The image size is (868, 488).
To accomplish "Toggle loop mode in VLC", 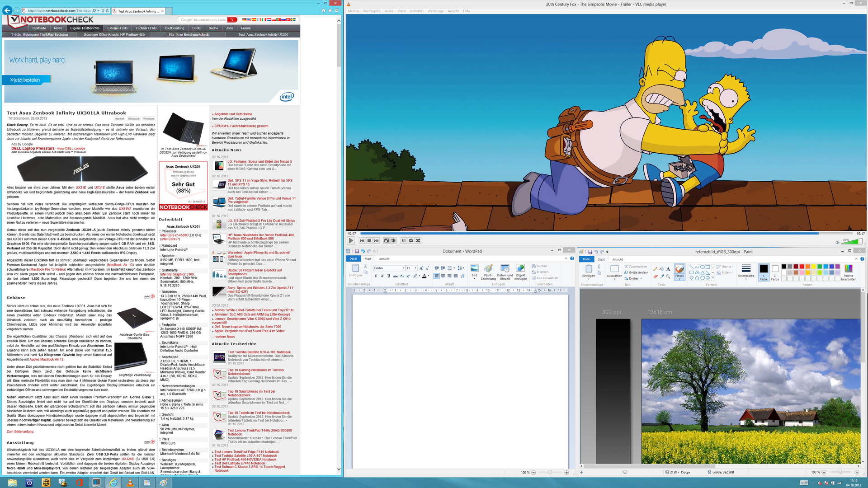I will coord(411,241).
